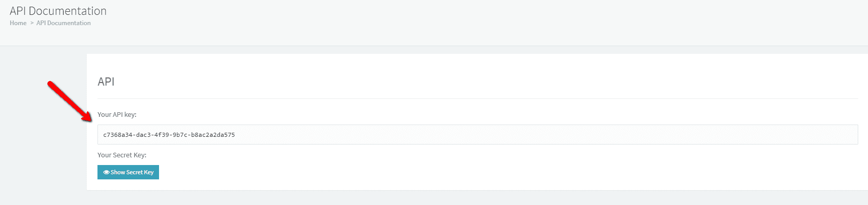The height and width of the screenshot is (205, 868).
Task: Focus the API key input field
Action: [477, 135]
